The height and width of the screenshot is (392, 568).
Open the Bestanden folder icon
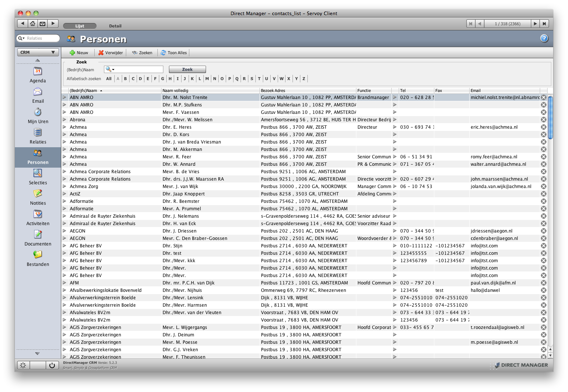click(38, 255)
